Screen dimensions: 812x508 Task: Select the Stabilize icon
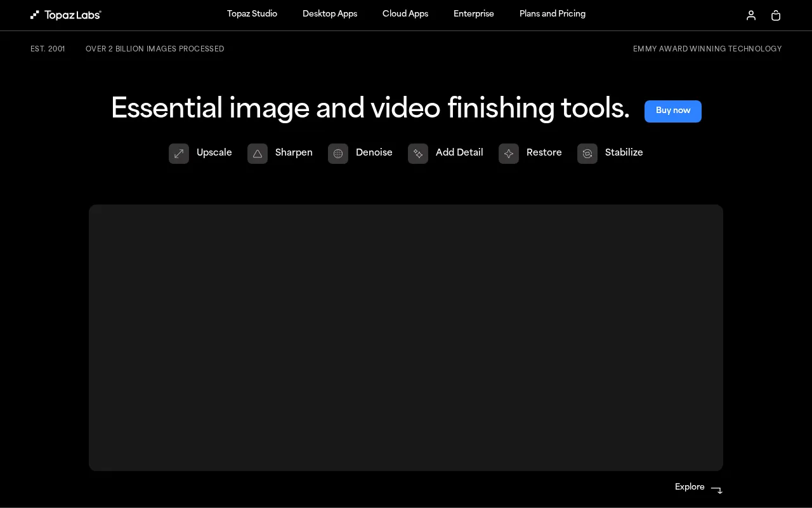pos(587,154)
